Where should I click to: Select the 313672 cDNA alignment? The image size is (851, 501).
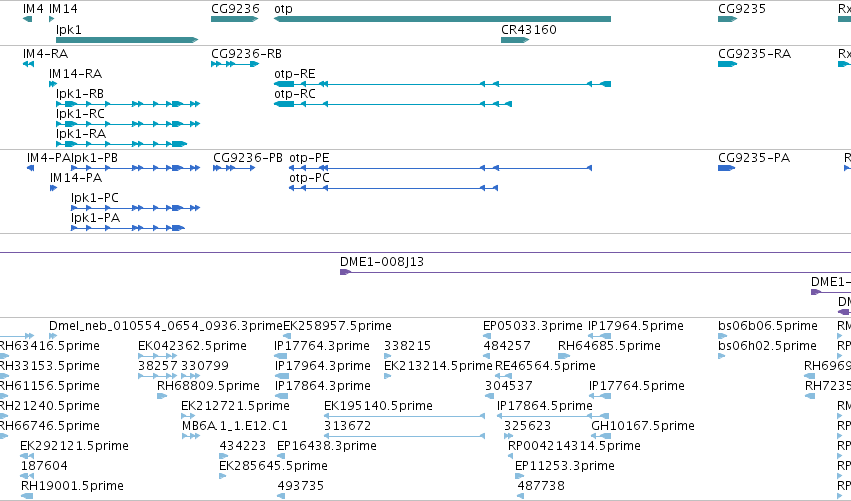click(404, 436)
